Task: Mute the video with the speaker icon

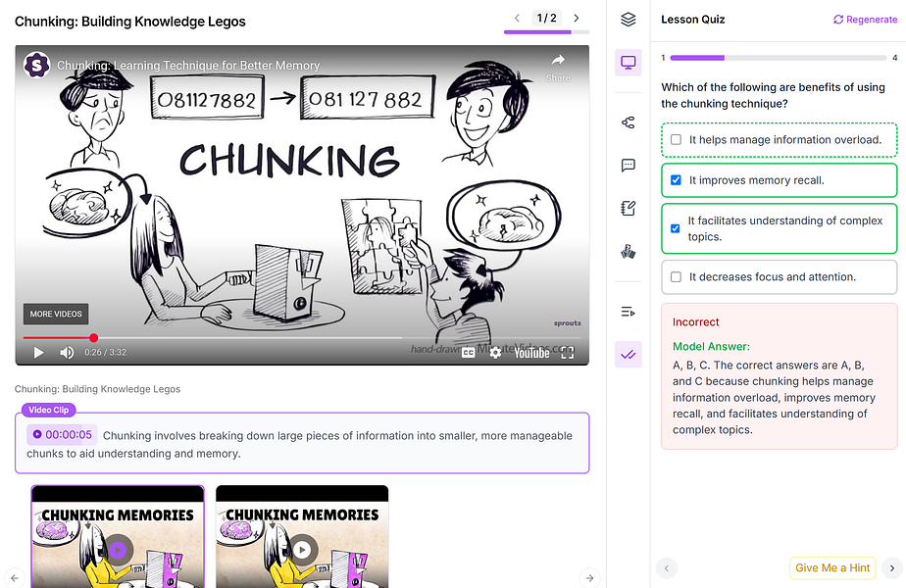Action: click(x=67, y=353)
